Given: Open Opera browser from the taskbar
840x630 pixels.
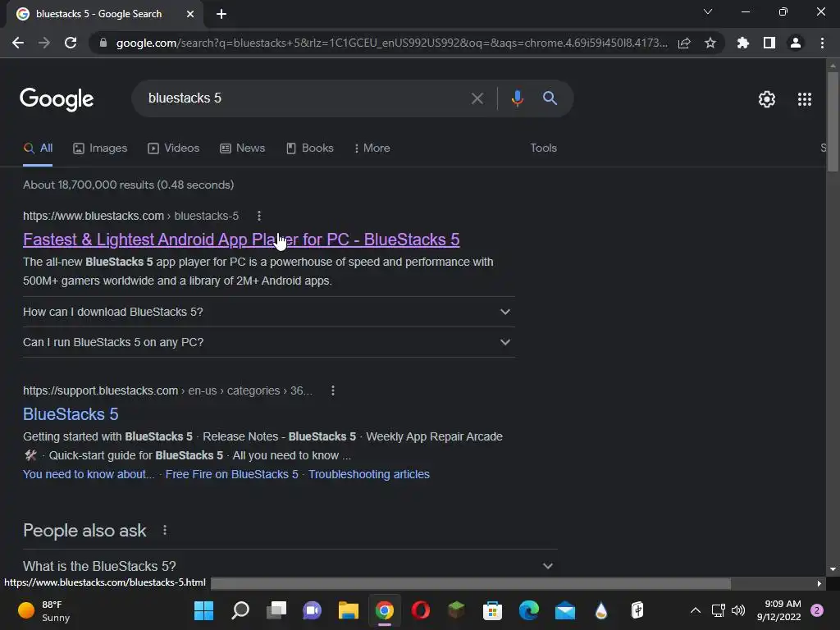Looking at the screenshot, I should [x=421, y=610].
